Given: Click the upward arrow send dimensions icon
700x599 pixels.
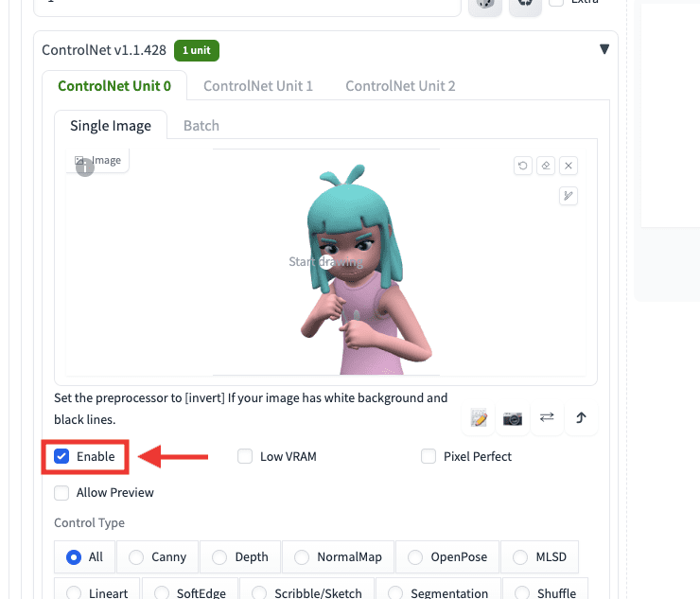Looking at the screenshot, I should [x=581, y=418].
